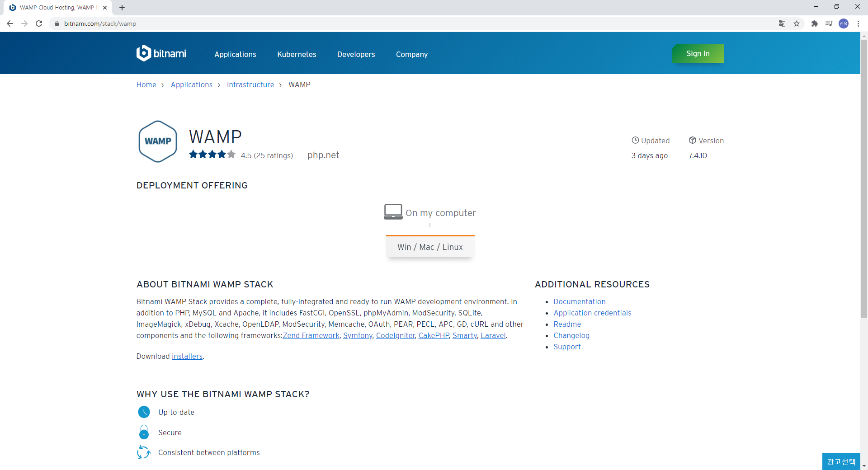Open the Support link
This screenshot has width=868, height=470.
point(567,347)
